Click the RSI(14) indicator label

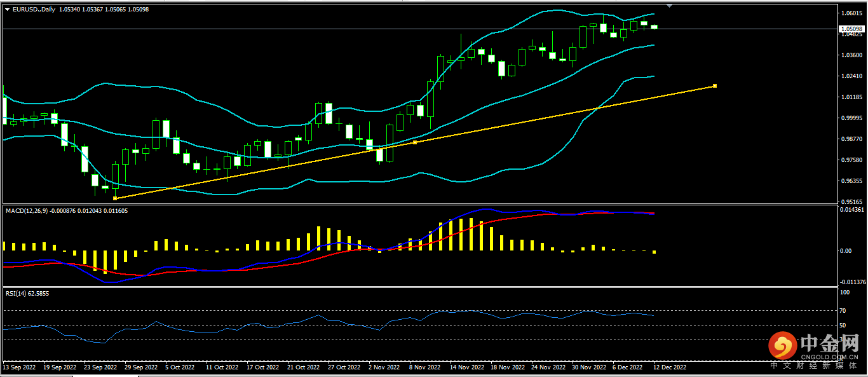[x=18, y=293]
